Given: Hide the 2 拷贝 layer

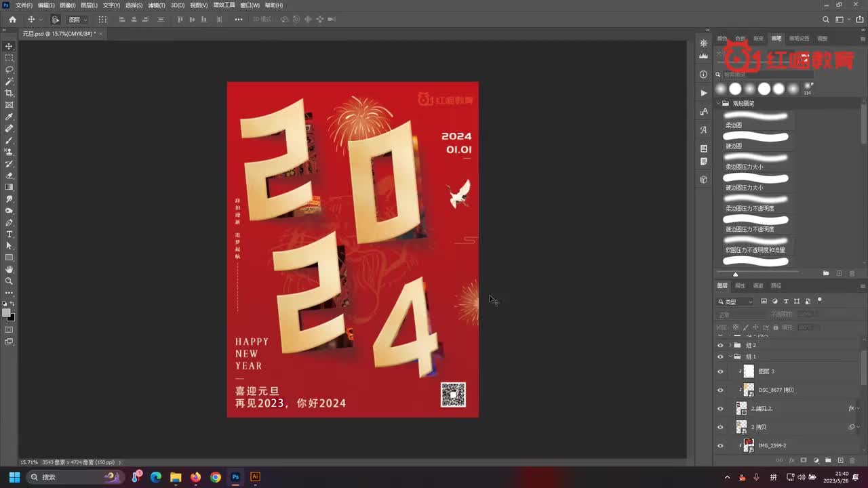Looking at the screenshot, I should (x=720, y=427).
